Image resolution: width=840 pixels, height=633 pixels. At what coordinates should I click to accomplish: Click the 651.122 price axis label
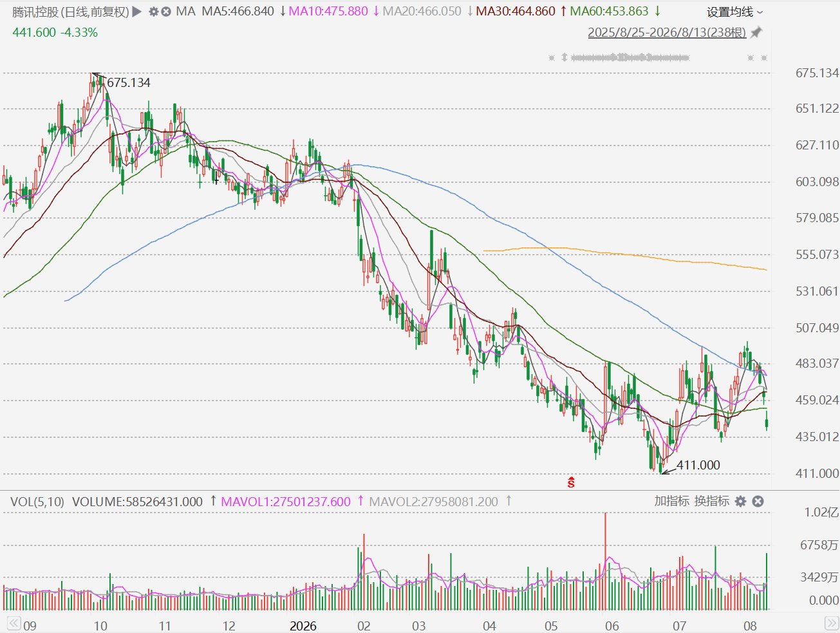[817, 108]
